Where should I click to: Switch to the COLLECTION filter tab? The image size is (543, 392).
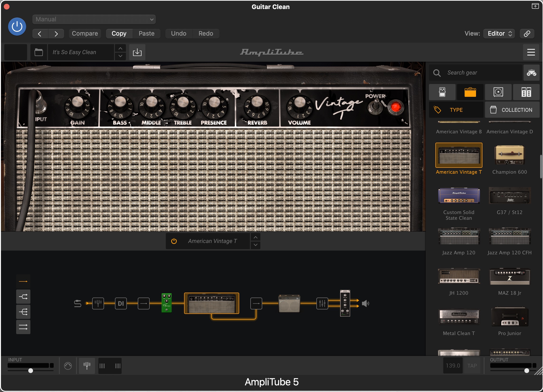[512, 110]
